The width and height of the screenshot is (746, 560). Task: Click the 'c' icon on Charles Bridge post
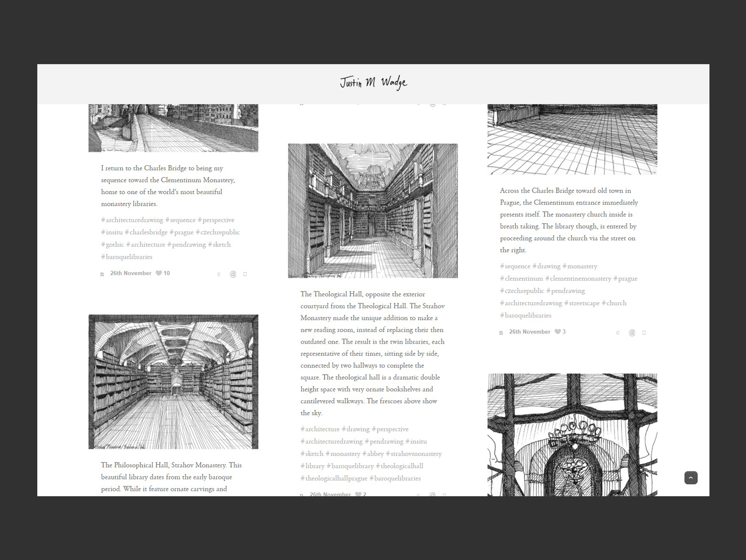[x=219, y=274]
